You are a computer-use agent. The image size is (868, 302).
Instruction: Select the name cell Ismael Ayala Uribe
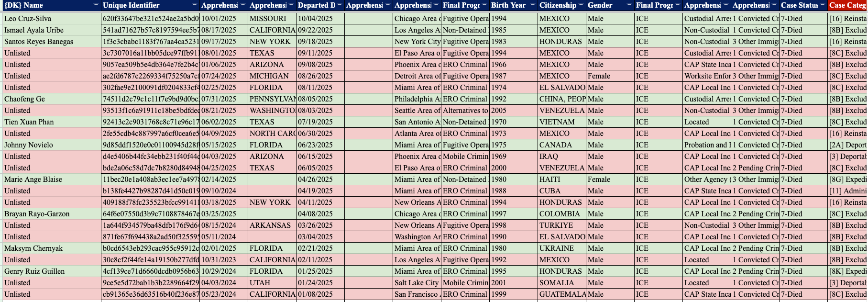point(52,30)
